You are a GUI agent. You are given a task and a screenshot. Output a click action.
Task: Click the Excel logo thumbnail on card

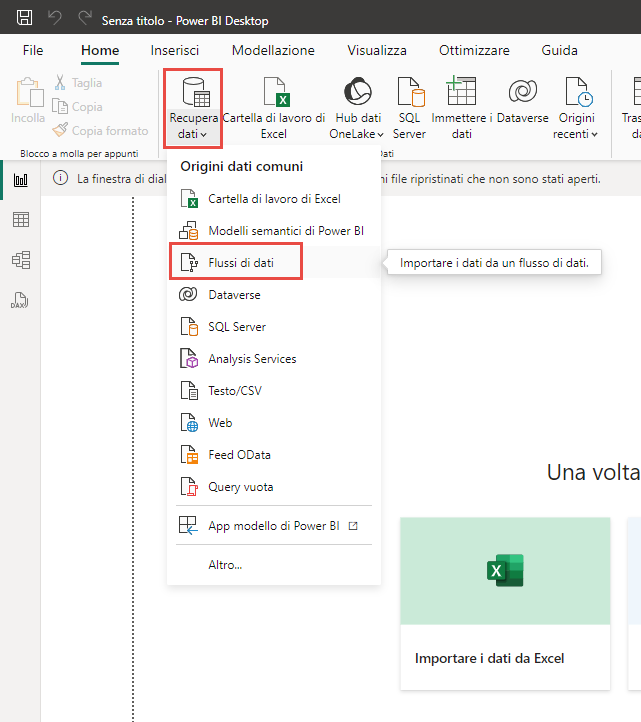click(505, 570)
